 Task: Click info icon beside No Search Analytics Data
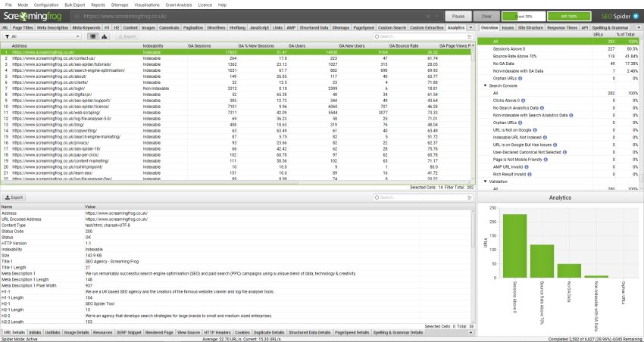coord(542,108)
